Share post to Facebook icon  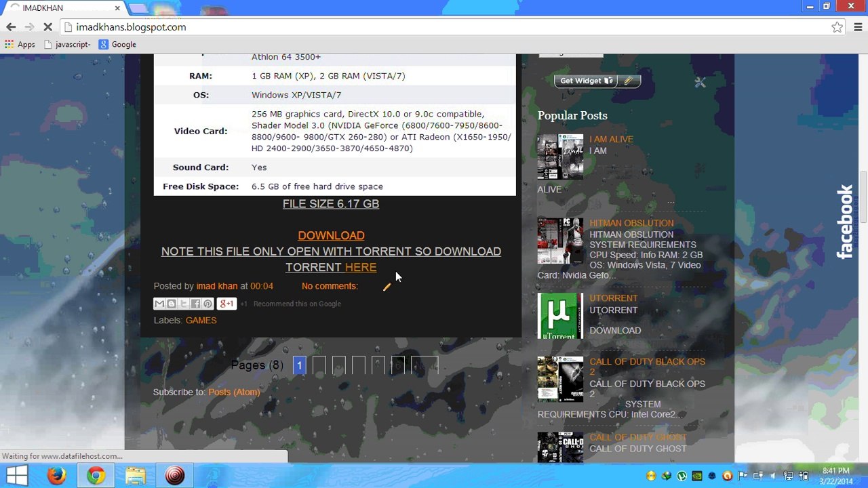[196, 304]
